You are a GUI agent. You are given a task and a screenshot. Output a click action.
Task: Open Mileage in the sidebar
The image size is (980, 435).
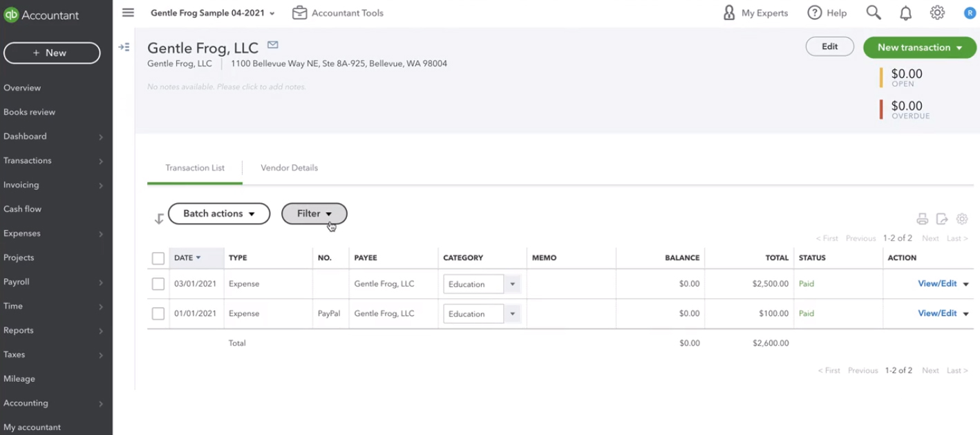[x=19, y=378]
